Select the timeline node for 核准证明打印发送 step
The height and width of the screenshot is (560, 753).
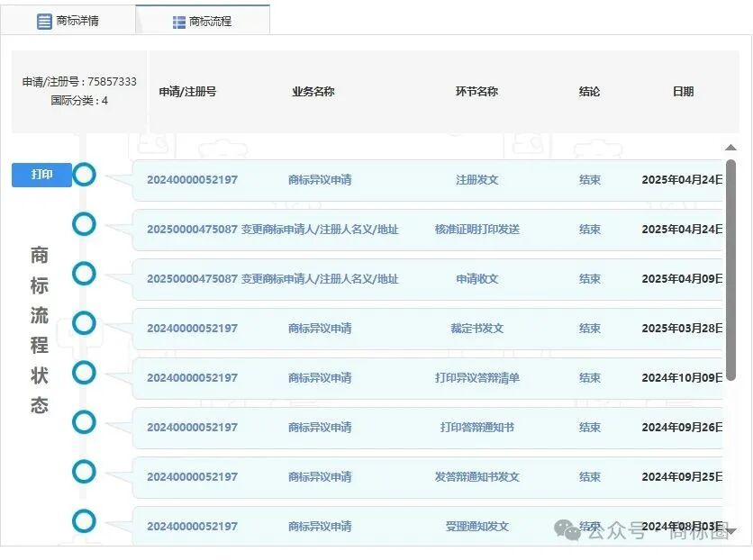[x=84, y=224]
